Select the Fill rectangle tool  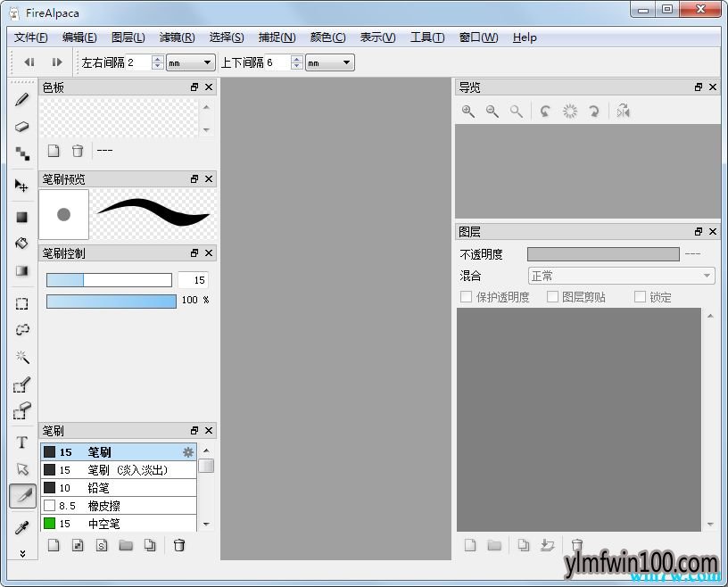[21, 217]
